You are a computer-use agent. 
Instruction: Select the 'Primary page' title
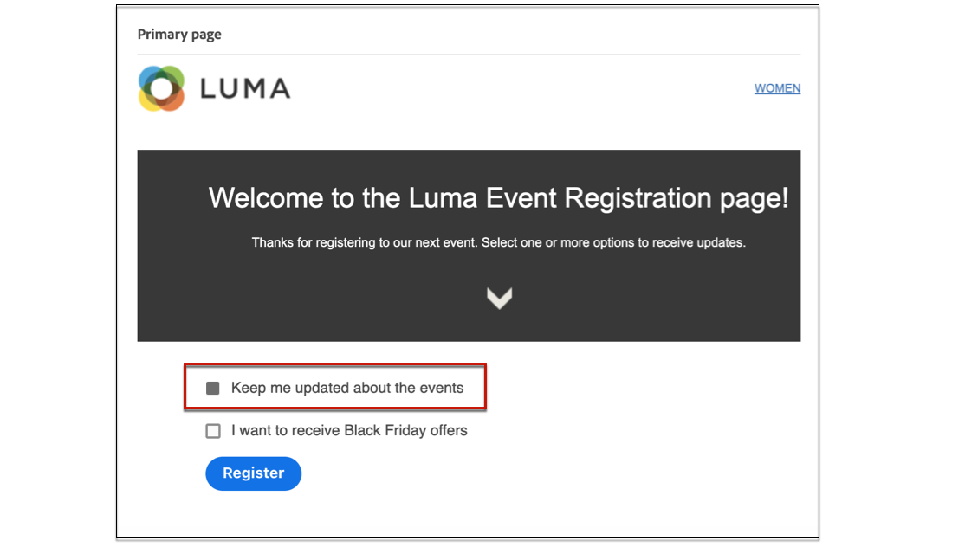click(x=179, y=35)
